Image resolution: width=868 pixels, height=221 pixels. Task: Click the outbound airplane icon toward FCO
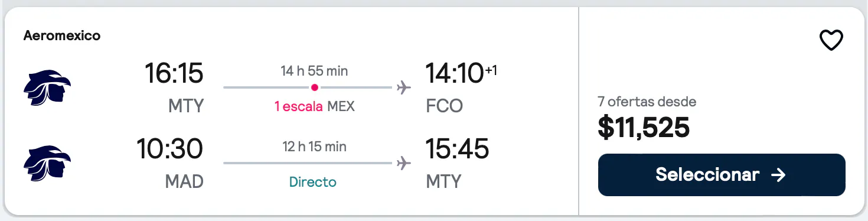tap(404, 88)
